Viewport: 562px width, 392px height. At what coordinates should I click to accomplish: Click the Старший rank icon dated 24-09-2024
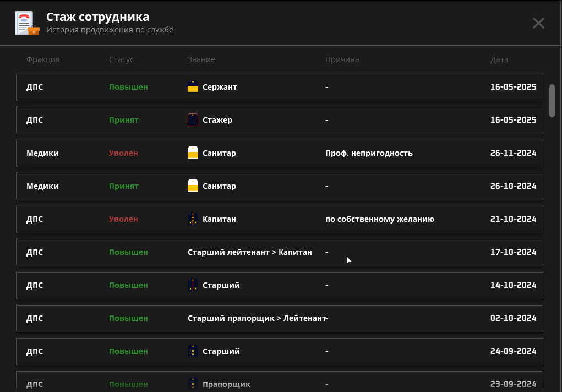click(x=193, y=351)
